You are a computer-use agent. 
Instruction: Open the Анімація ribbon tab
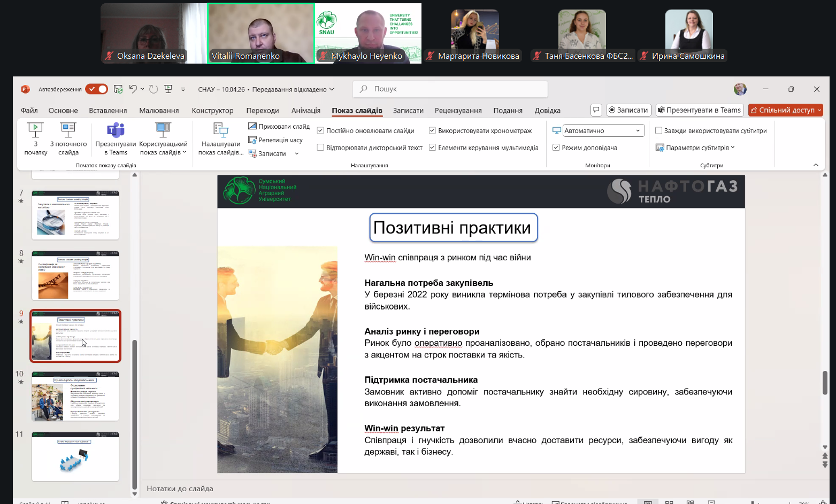tap(306, 111)
